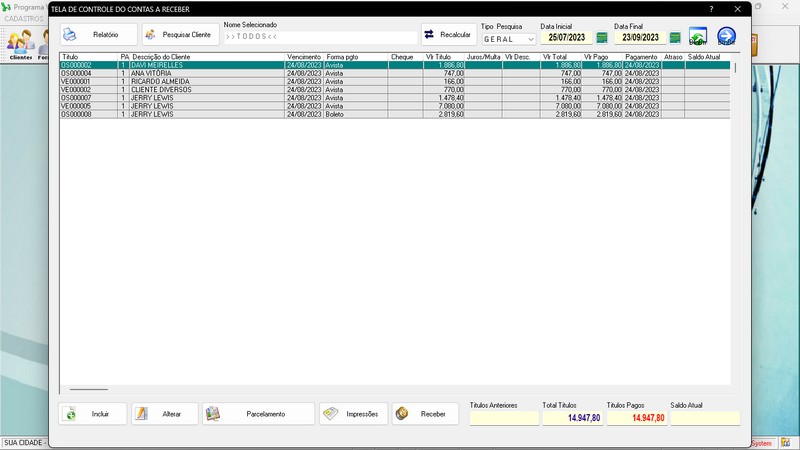Open calendar picker for Data Final
800x450 pixels.
pos(675,38)
